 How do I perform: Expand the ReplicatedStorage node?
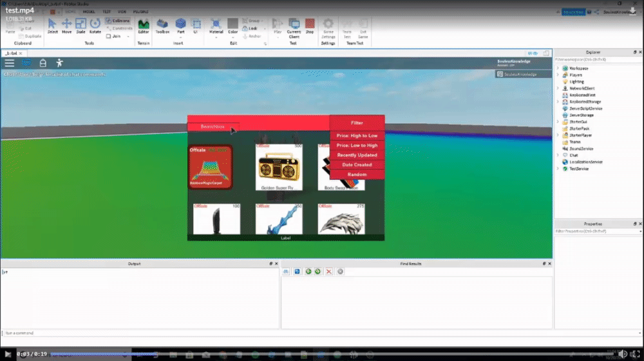(x=558, y=102)
